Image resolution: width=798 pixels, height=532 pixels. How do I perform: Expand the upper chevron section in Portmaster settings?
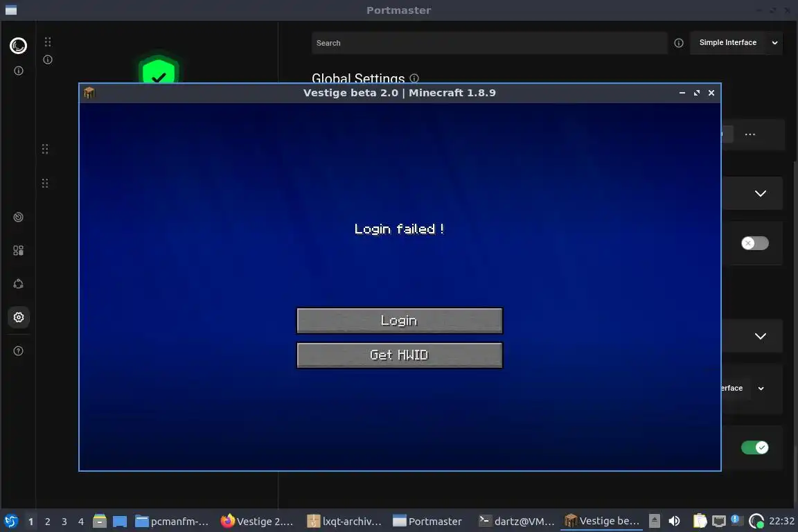click(761, 193)
